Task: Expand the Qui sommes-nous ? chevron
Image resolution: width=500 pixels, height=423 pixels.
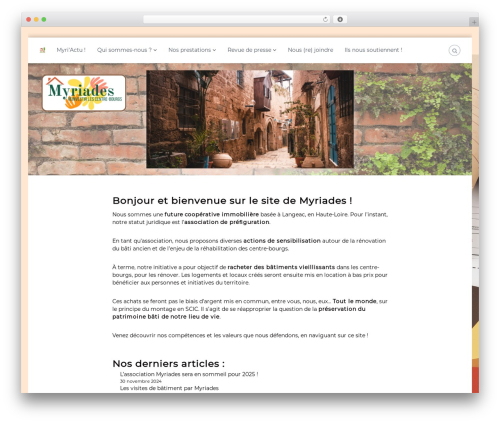Action: coord(155,50)
